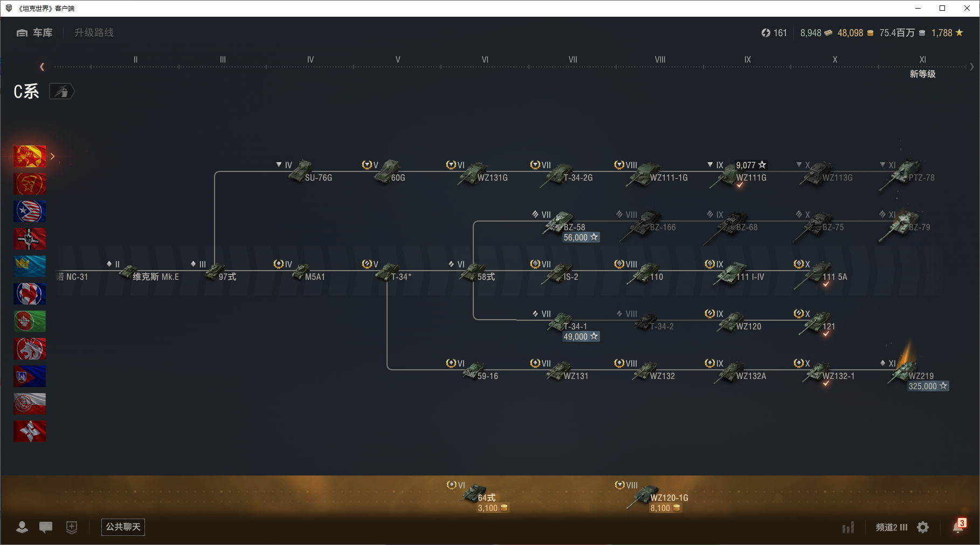Click the 75.4百万 credits balance
Screen dimensions: 980x545
[902, 33]
